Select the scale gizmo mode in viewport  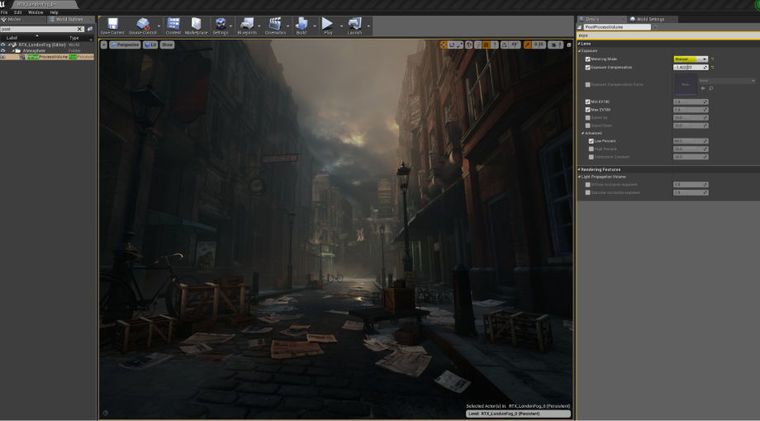click(x=459, y=45)
